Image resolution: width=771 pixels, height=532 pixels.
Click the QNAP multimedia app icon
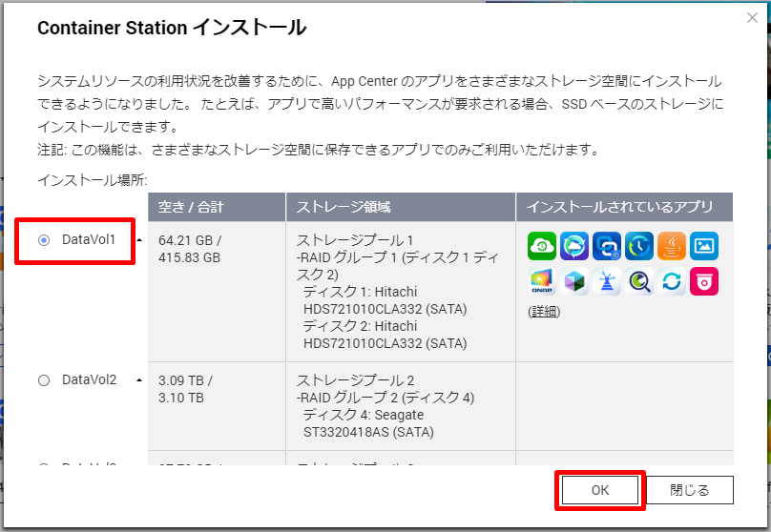click(541, 281)
